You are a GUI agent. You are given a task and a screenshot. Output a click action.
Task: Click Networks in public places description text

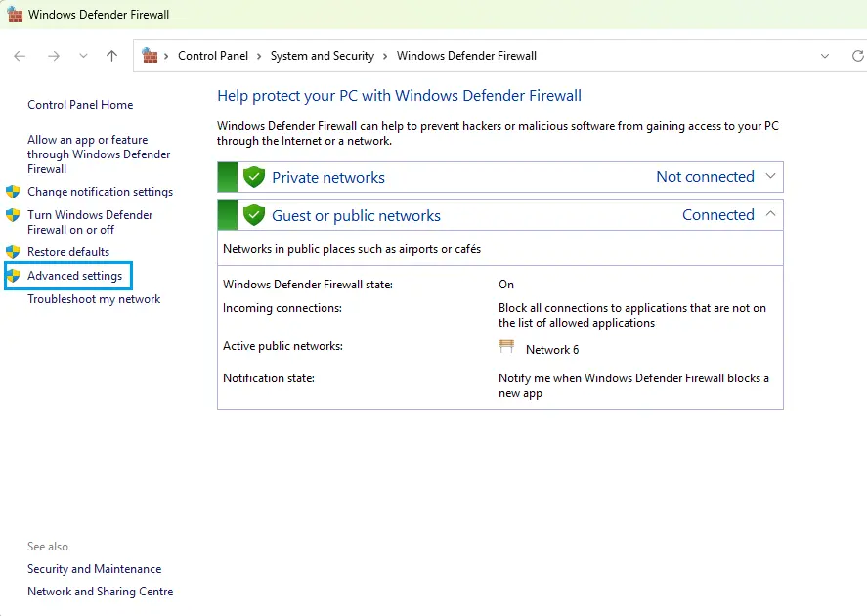352,249
